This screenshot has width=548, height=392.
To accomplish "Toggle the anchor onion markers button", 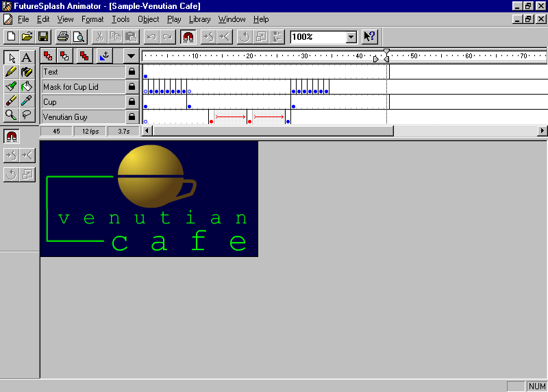I will tap(105, 56).
